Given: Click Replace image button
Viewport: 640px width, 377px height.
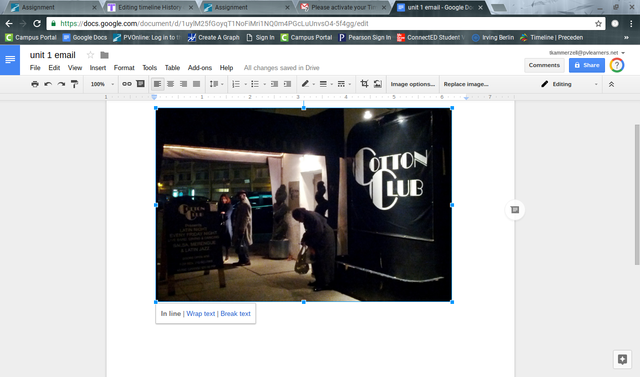Looking at the screenshot, I should (x=466, y=84).
